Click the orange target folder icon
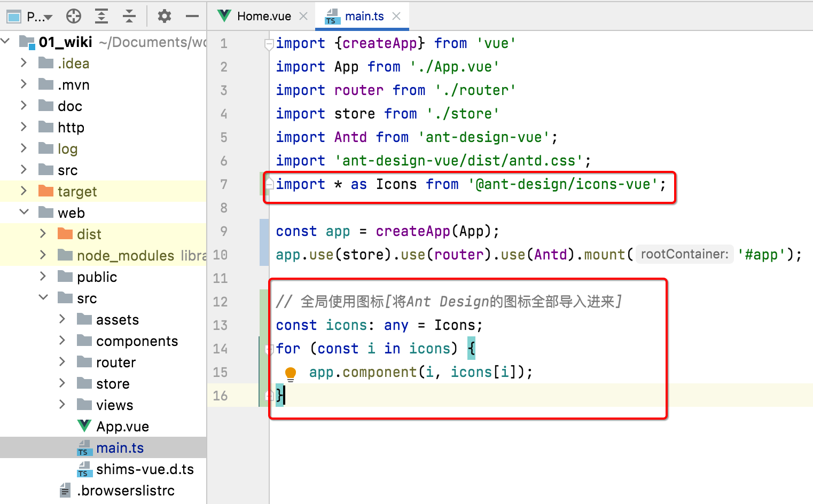 coord(46,191)
